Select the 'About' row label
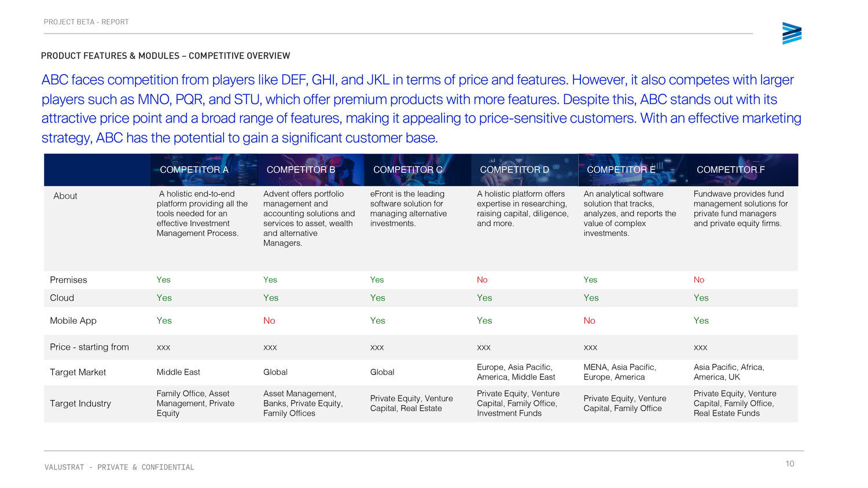The width and height of the screenshot is (868, 488). pos(65,196)
